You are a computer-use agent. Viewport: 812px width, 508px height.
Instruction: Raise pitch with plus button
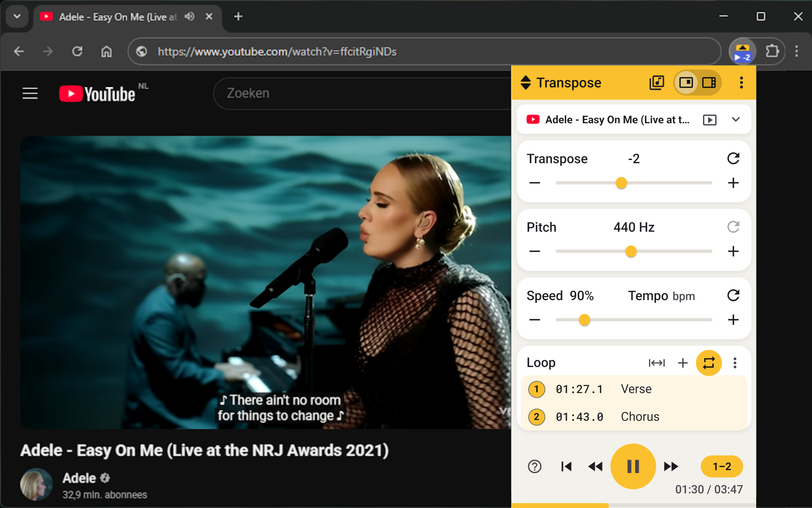click(x=733, y=251)
